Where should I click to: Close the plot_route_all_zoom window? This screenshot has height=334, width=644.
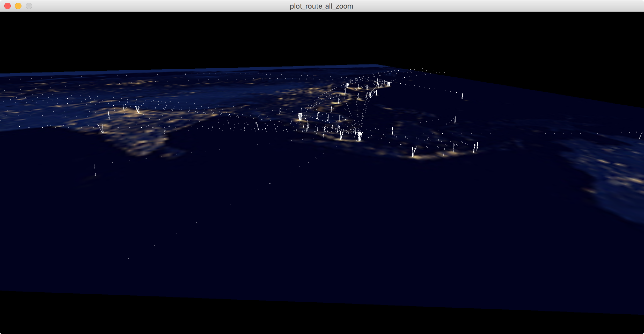[x=8, y=6]
